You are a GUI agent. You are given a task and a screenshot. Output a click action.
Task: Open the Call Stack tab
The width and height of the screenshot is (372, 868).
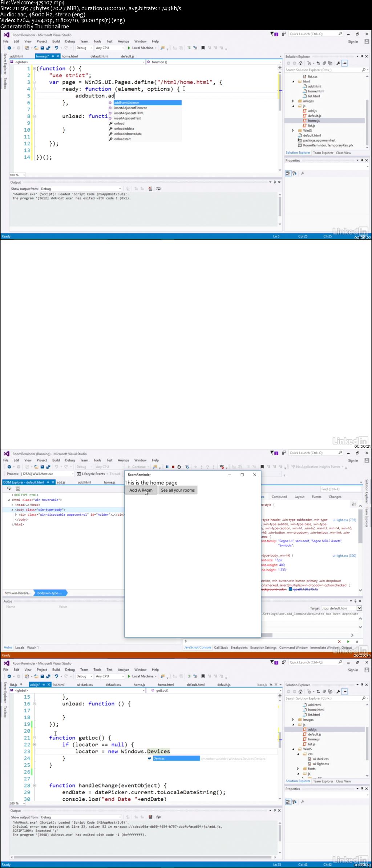click(221, 648)
